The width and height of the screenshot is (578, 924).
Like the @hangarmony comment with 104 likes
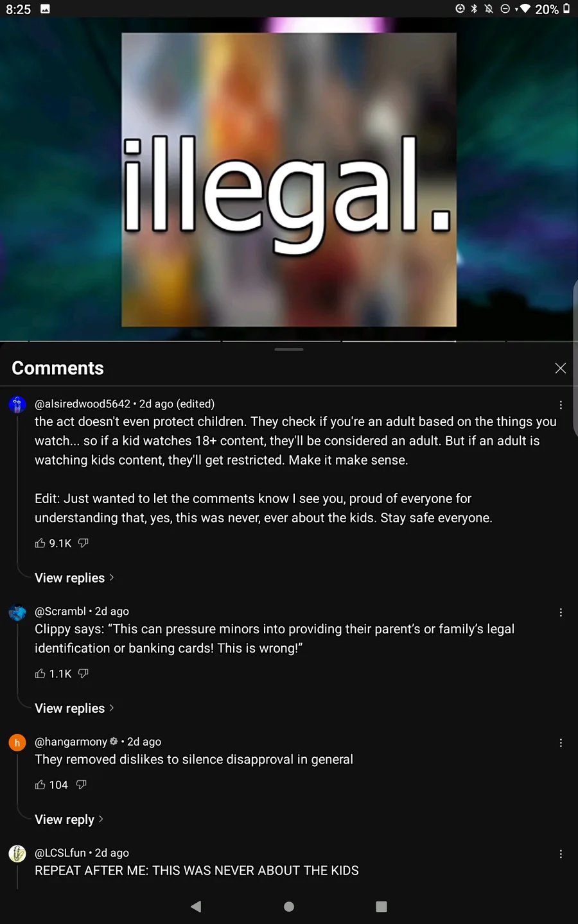click(40, 784)
